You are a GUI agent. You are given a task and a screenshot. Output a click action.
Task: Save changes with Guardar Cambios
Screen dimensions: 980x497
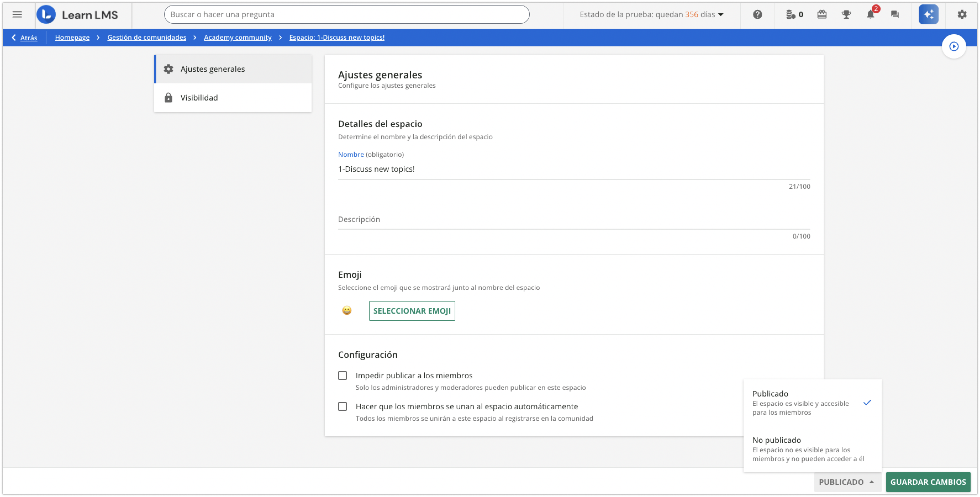(x=928, y=482)
